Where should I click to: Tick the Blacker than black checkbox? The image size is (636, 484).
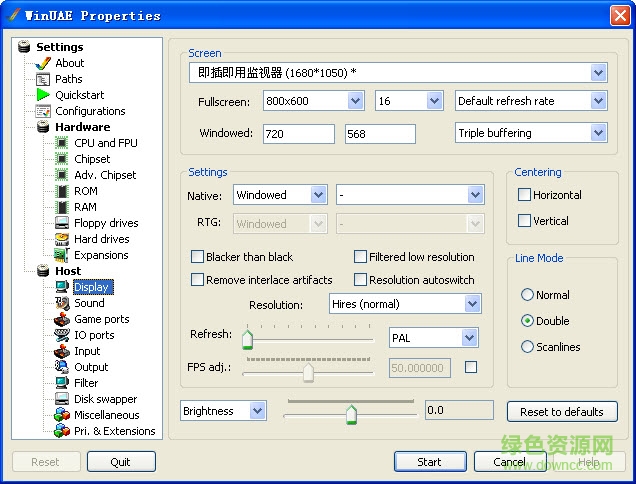tap(197, 257)
